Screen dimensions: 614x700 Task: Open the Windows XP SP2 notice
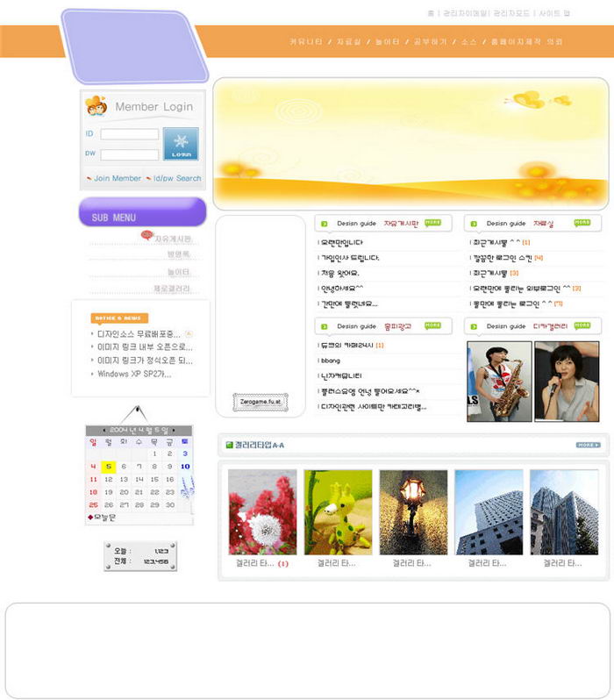click(134, 374)
